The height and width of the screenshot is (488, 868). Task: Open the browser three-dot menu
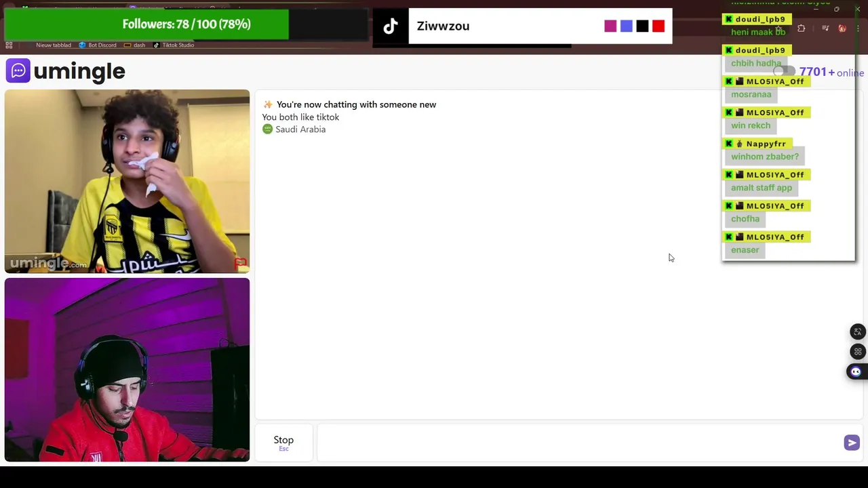click(x=859, y=28)
